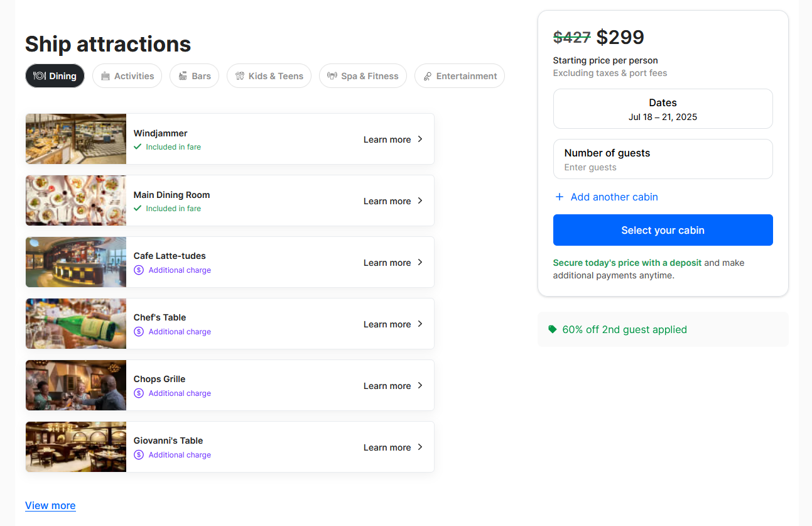Click the green tag icon by 60% off
The width and height of the screenshot is (812, 526).
click(553, 329)
